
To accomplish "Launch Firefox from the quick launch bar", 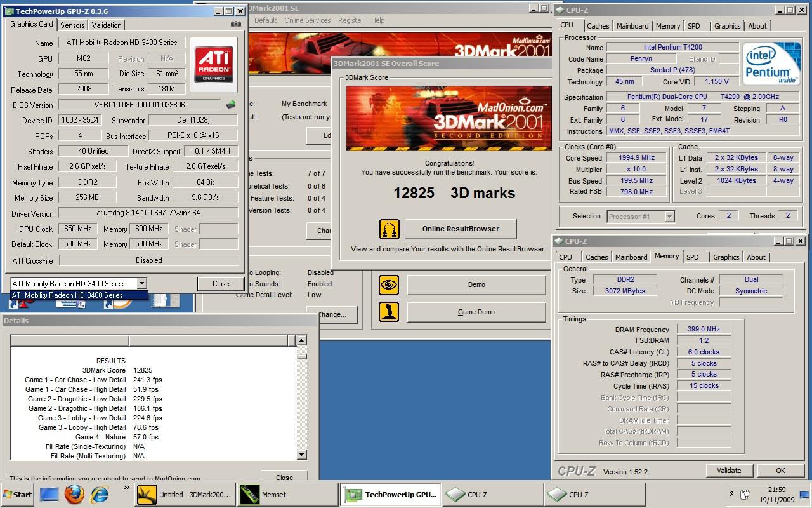I will pos(75,495).
